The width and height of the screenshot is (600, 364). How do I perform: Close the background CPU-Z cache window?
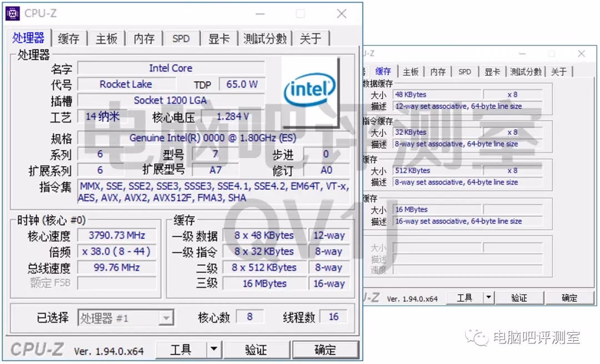pyautogui.click(x=581, y=54)
